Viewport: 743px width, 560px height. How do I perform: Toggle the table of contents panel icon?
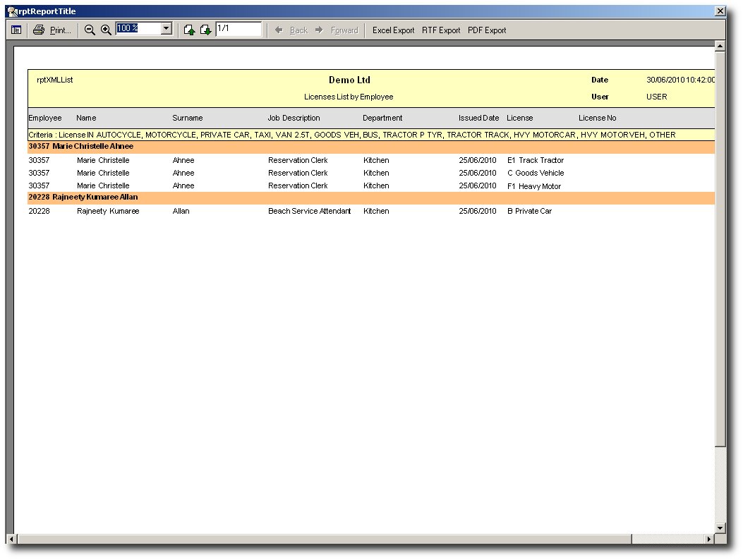pyautogui.click(x=16, y=30)
